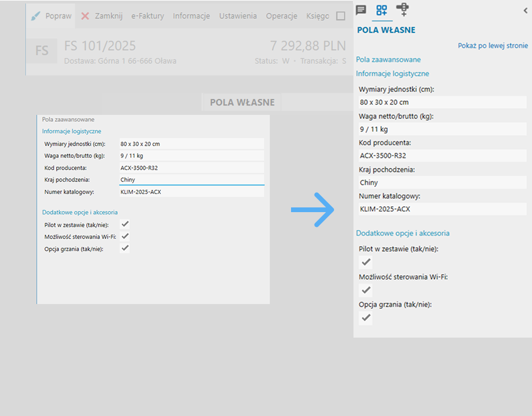Open the Operacje menu

tap(281, 16)
